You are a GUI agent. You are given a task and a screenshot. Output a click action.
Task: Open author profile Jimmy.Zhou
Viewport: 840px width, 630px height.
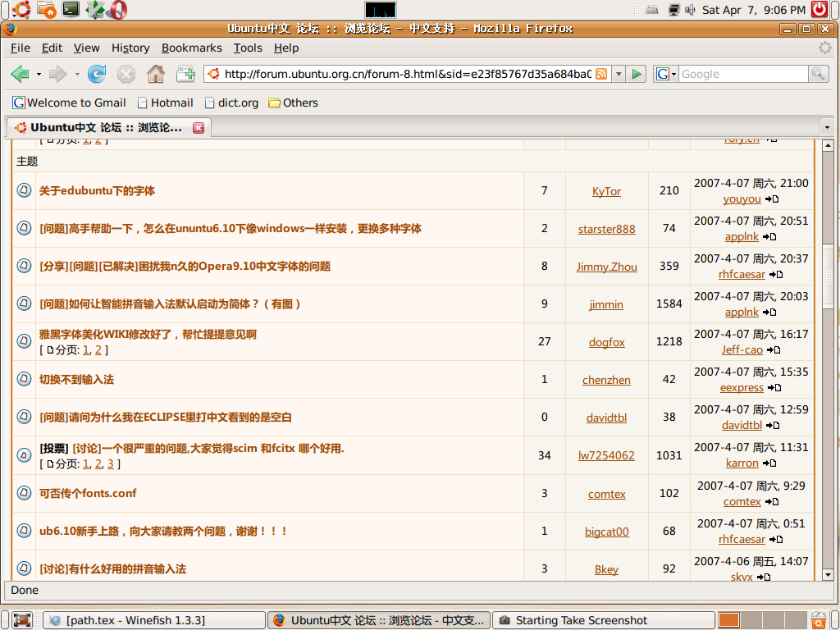click(x=606, y=267)
